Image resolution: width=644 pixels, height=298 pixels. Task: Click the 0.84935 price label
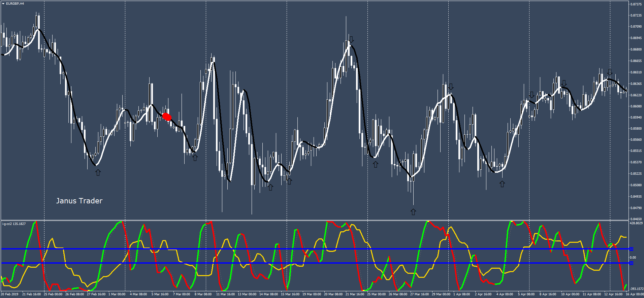pos(636,197)
